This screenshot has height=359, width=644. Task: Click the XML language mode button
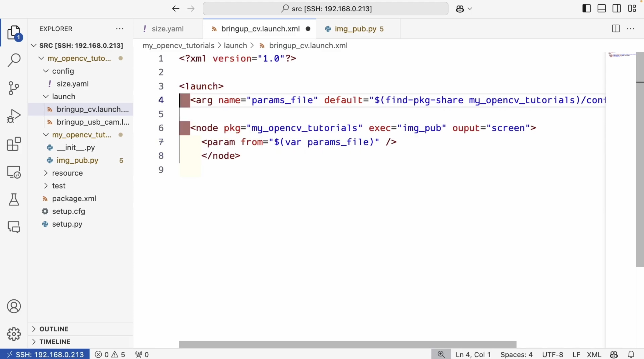(594, 354)
